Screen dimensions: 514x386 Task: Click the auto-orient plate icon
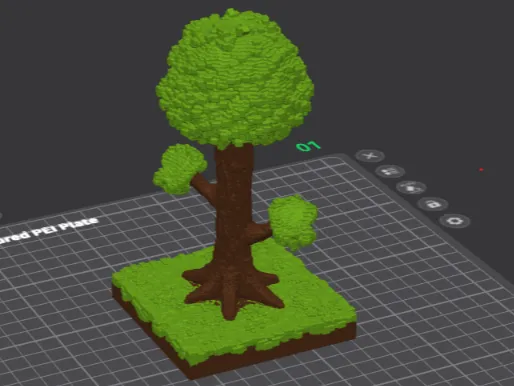tap(411, 188)
